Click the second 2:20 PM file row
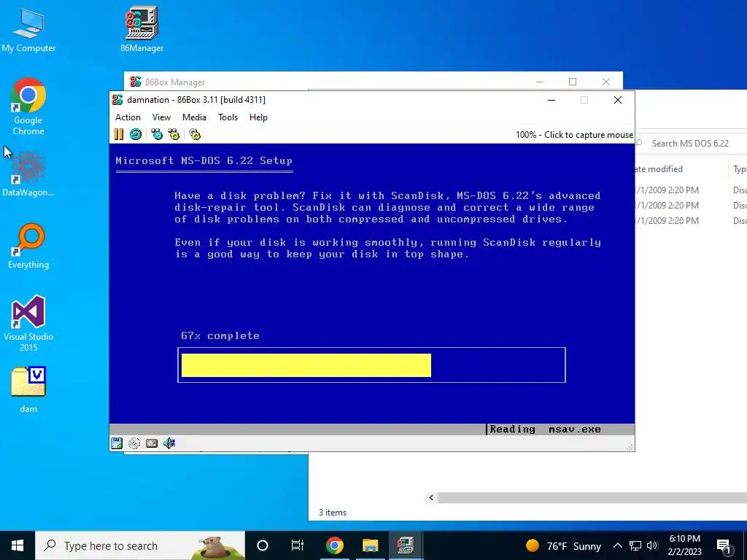 692,205
